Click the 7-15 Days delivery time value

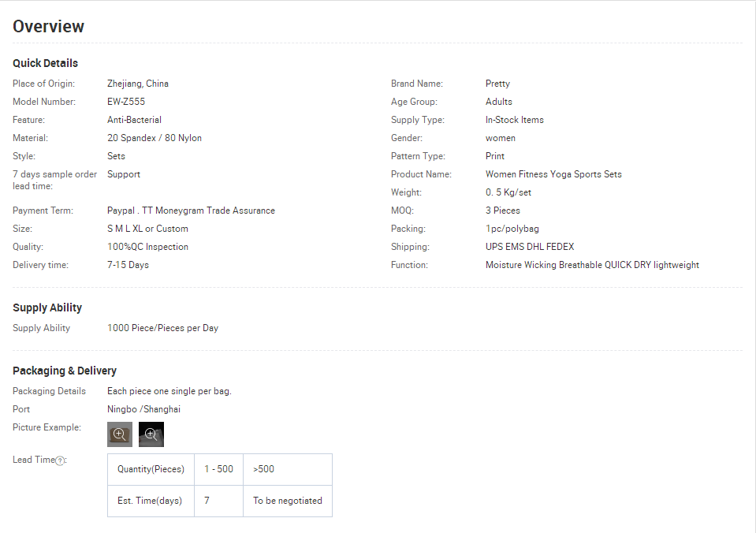[x=128, y=265]
